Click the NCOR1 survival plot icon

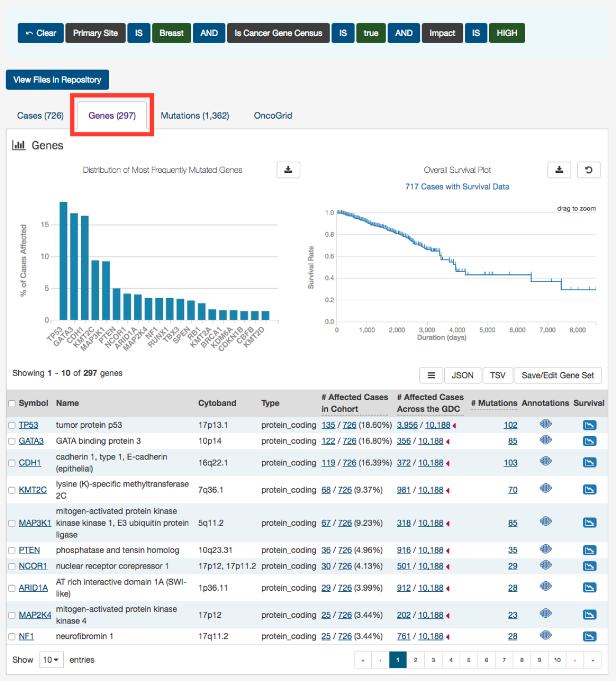click(x=589, y=566)
